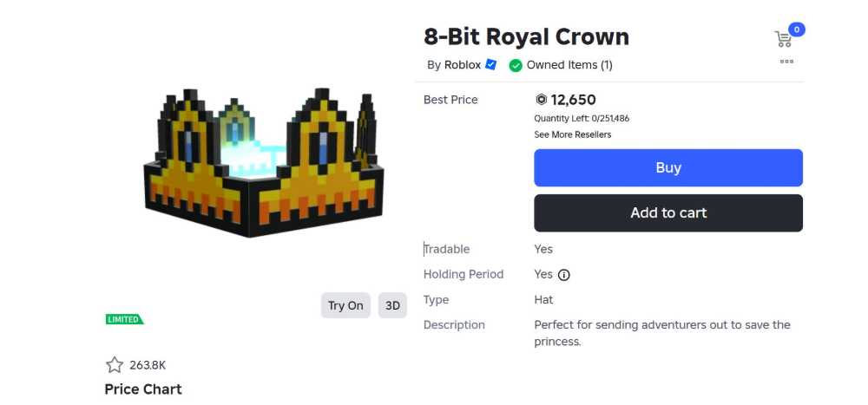Image resolution: width=868 pixels, height=405 pixels.
Task: Click the 263.8K favorites count
Action: click(x=148, y=365)
